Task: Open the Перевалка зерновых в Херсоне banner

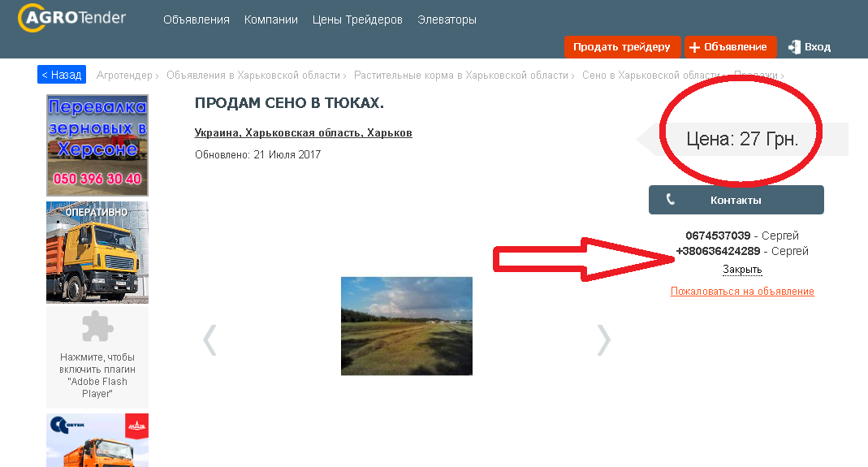Action: pos(97,145)
